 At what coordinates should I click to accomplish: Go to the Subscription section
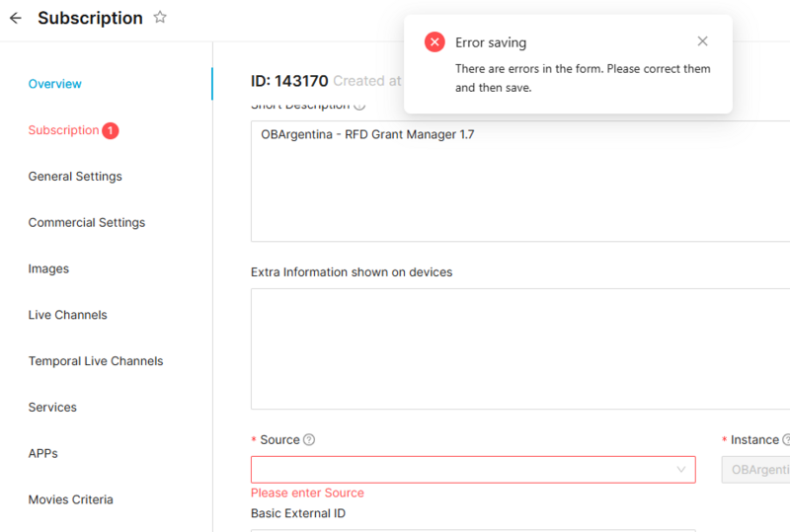[x=63, y=130]
